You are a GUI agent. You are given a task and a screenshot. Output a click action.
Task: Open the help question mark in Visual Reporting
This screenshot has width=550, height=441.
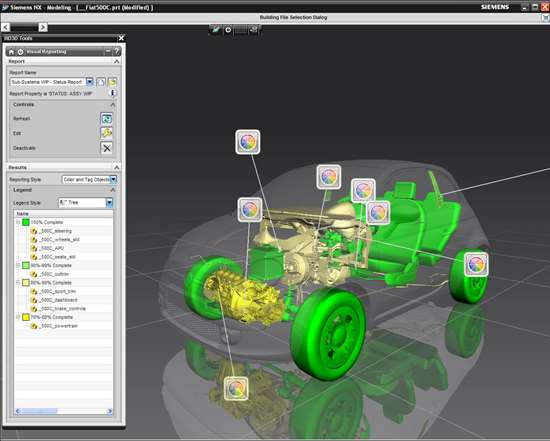[117, 52]
